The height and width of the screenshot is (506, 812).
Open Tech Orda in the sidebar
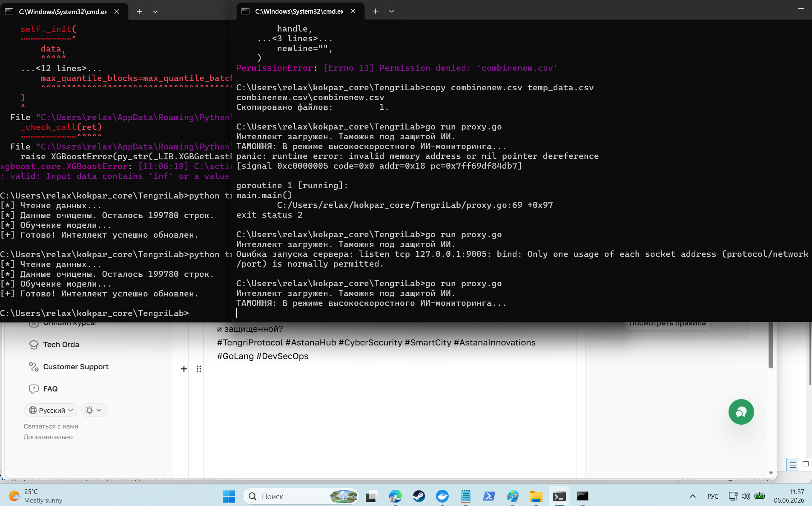coord(61,345)
